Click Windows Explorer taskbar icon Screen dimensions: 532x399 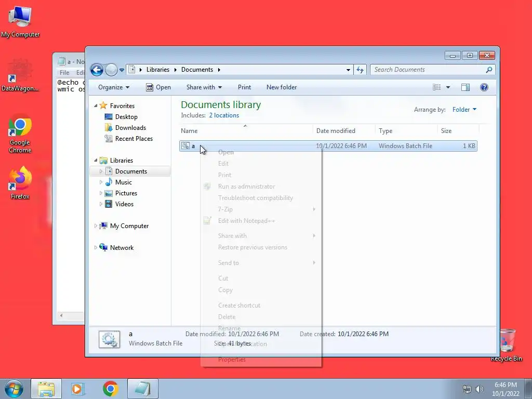pos(46,389)
